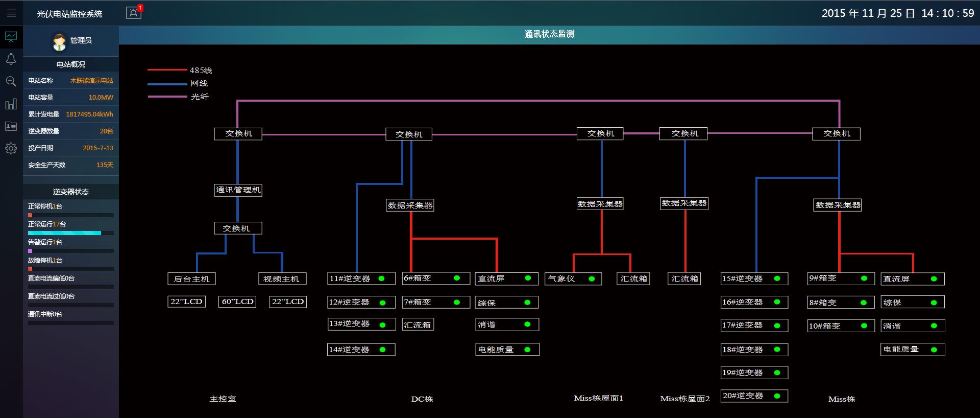The image size is (980, 418).
Task: Click the 10.0MW capacity value
Action: point(101,98)
